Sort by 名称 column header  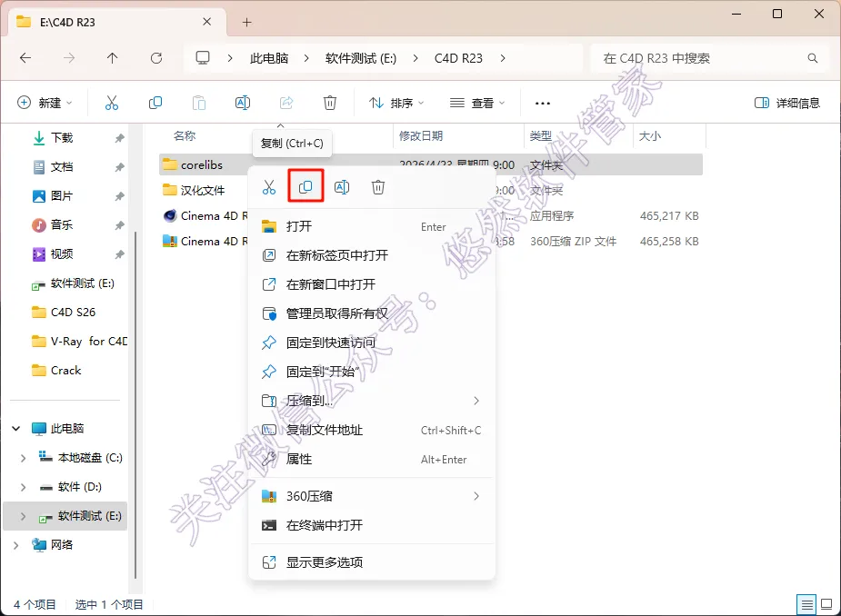tap(185, 135)
